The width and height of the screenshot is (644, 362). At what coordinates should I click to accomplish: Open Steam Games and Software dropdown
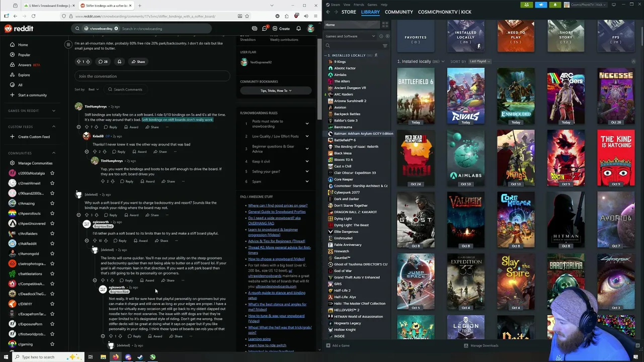(350, 36)
